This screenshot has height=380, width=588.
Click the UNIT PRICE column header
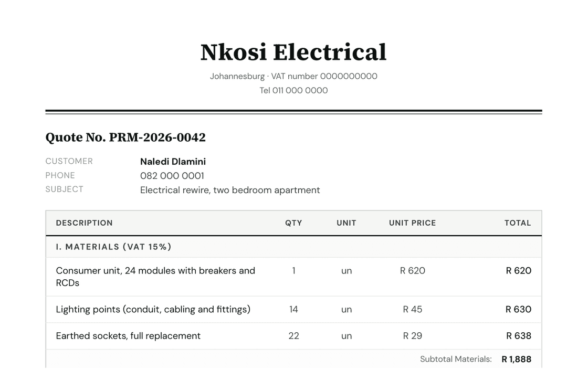pyautogui.click(x=413, y=223)
